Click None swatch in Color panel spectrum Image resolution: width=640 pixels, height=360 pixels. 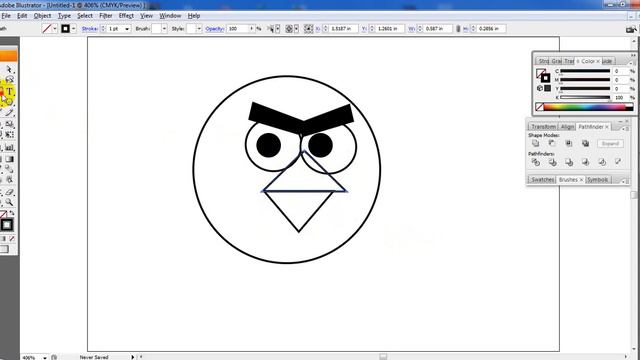click(x=539, y=107)
